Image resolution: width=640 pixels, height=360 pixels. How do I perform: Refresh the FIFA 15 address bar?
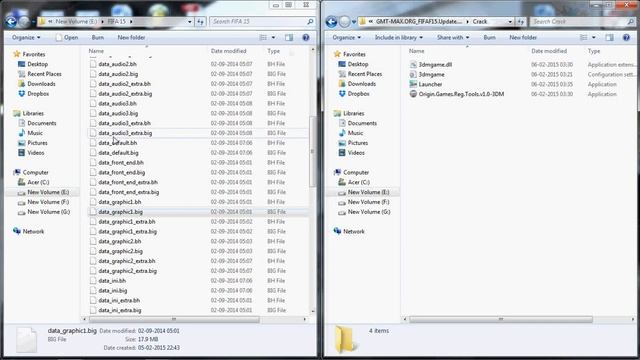pyautogui.click(x=200, y=22)
